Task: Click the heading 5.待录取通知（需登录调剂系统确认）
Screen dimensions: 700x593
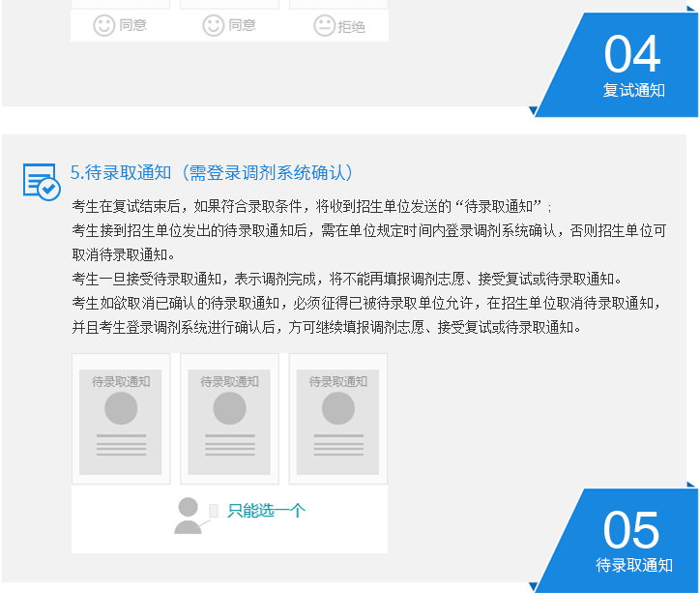Action: point(212,173)
